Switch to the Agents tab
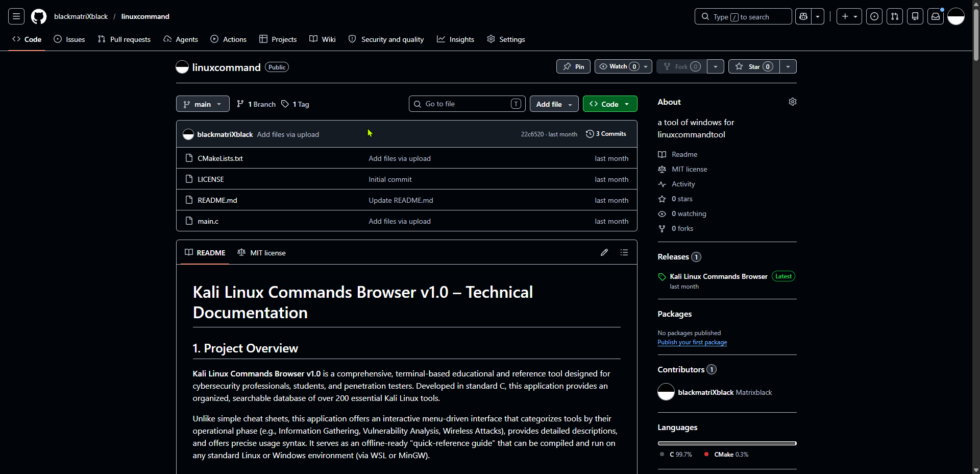 point(181,39)
